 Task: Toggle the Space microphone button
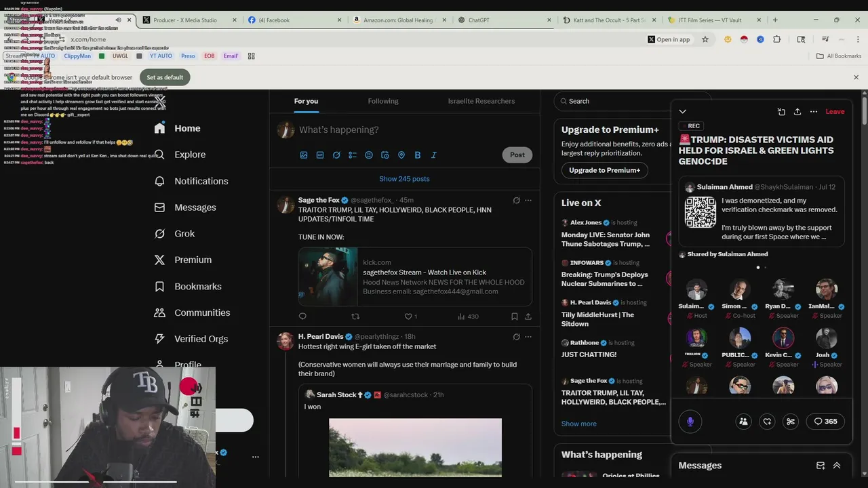coord(690,422)
